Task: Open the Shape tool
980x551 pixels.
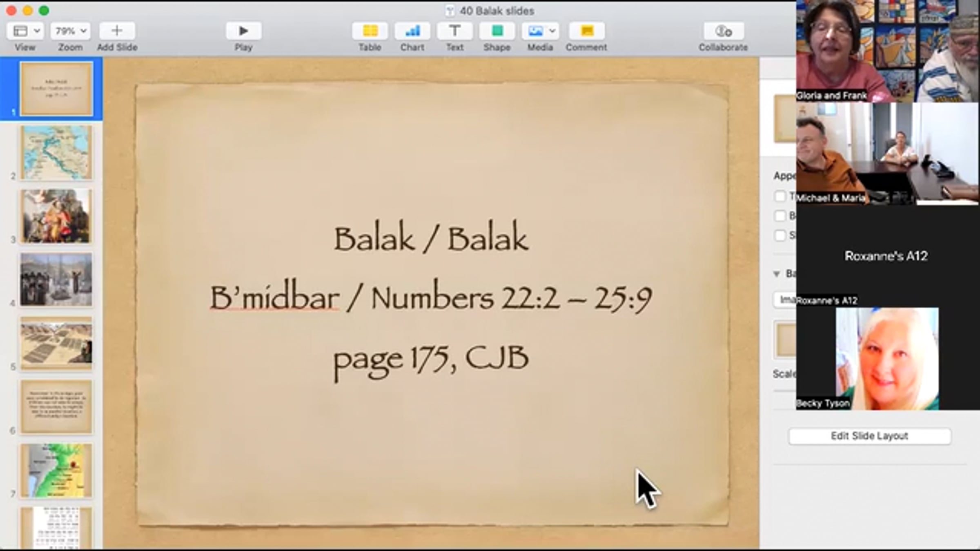Action: [497, 31]
